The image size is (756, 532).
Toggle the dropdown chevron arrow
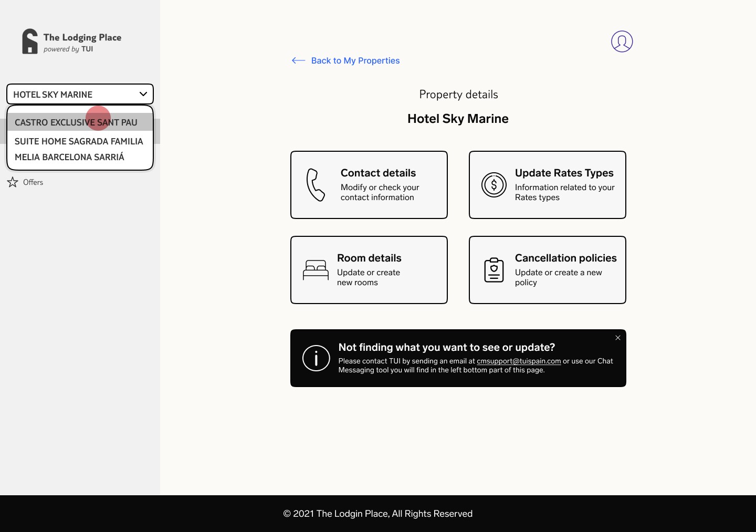(143, 94)
